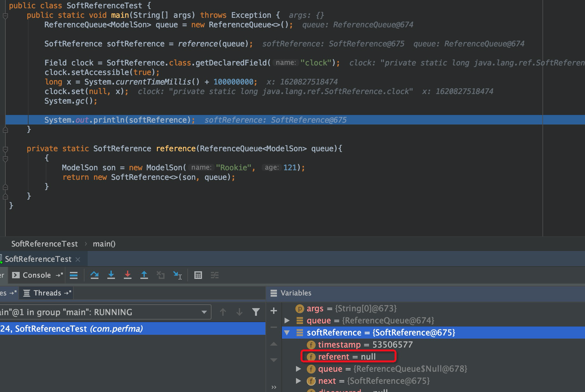Close the SoftReferenceTest debug tab
Screen dimensions: 585x392
click(x=78, y=259)
